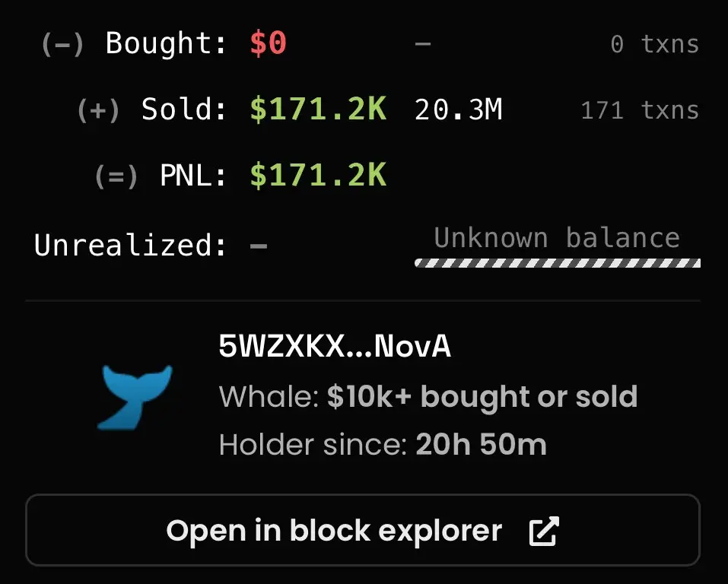Image resolution: width=728 pixels, height=584 pixels.
Task: Click the Sold amount $171.2K
Action: point(318,110)
